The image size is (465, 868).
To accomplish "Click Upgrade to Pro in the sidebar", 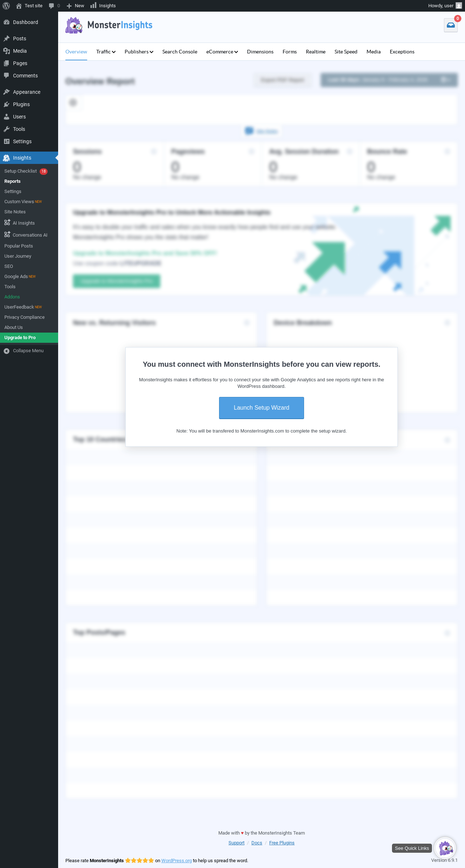I will [x=29, y=338].
